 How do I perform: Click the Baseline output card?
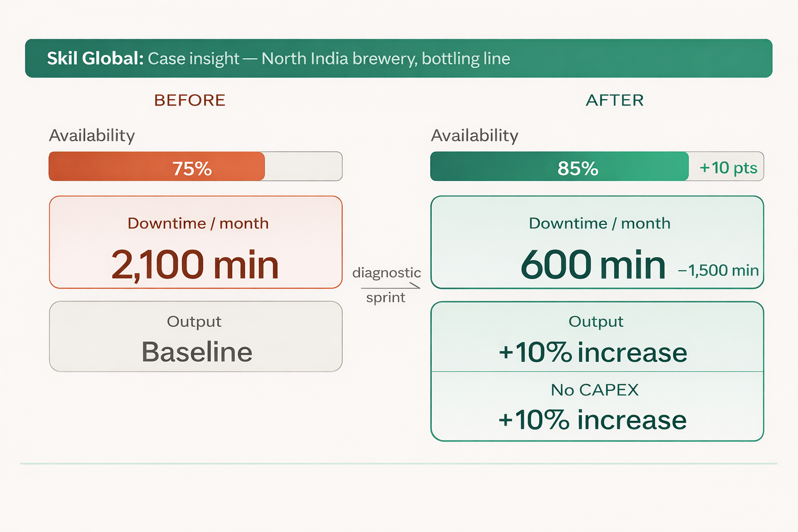[196, 337]
